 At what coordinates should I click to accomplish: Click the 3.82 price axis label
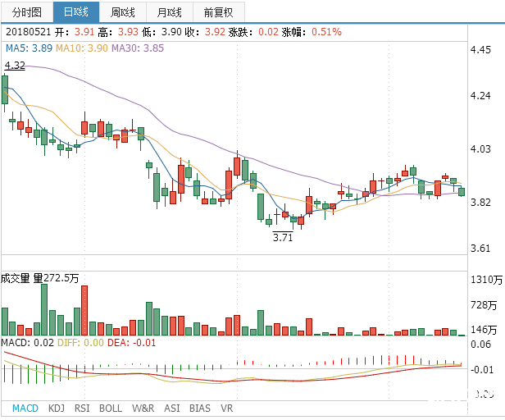click(x=480, y=203)
